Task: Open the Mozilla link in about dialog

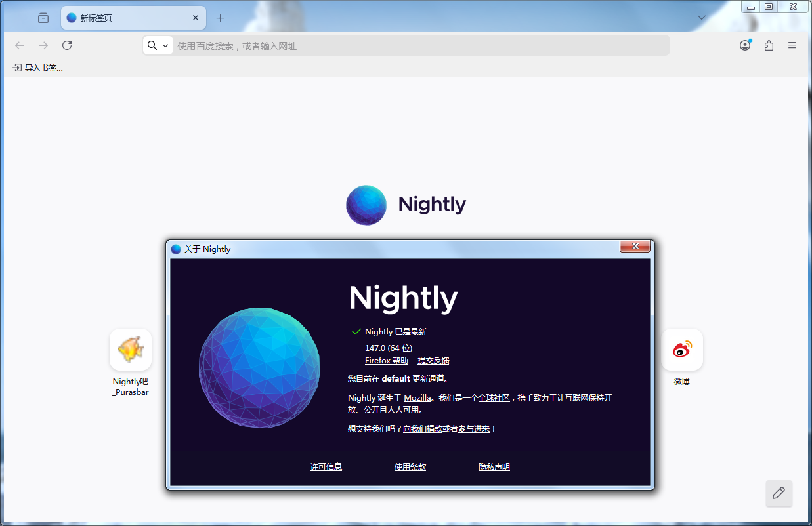Action: (x=417, y=398)
